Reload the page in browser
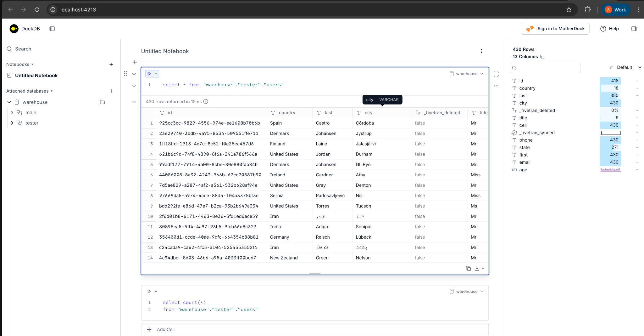The image size is (644, 336). point(37,10)
